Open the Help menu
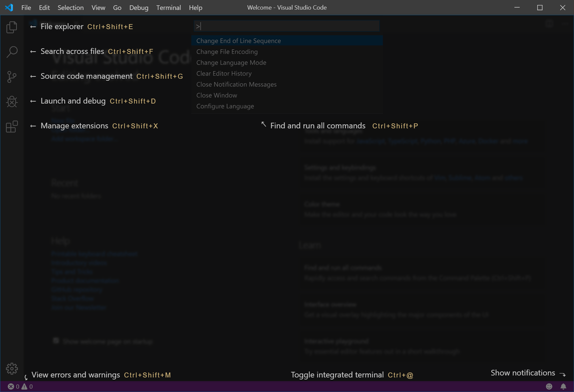 (196, 8)
